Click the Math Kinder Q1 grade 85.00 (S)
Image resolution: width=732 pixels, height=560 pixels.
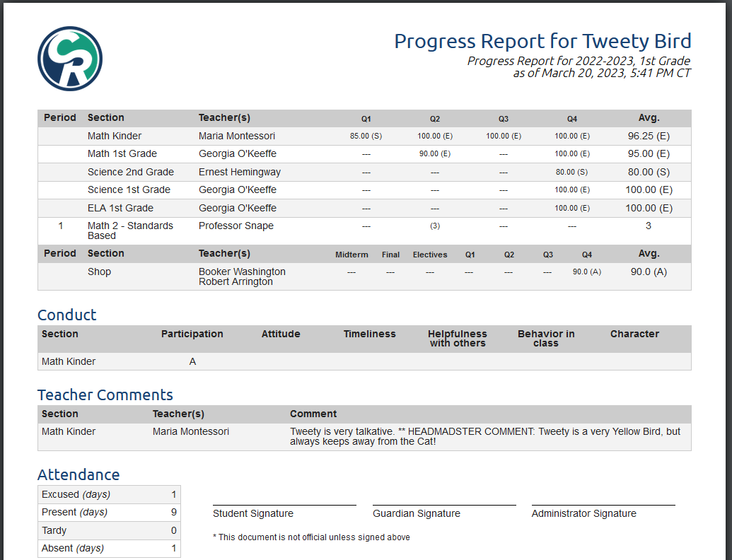tap(366, 136)
